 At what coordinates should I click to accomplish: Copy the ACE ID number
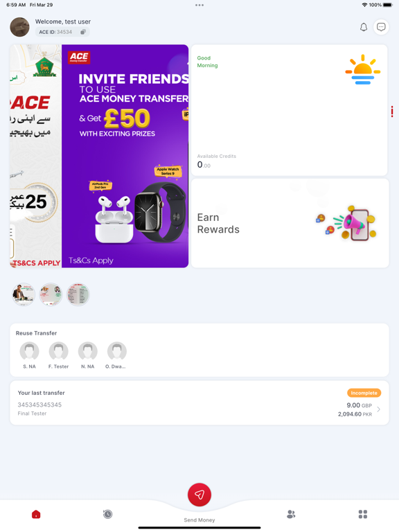[x=83, y=32]
